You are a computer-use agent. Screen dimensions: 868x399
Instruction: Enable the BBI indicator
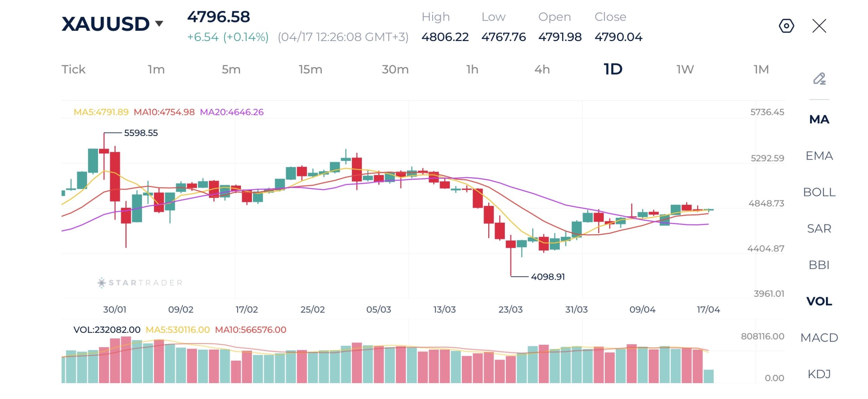[819, 265]
